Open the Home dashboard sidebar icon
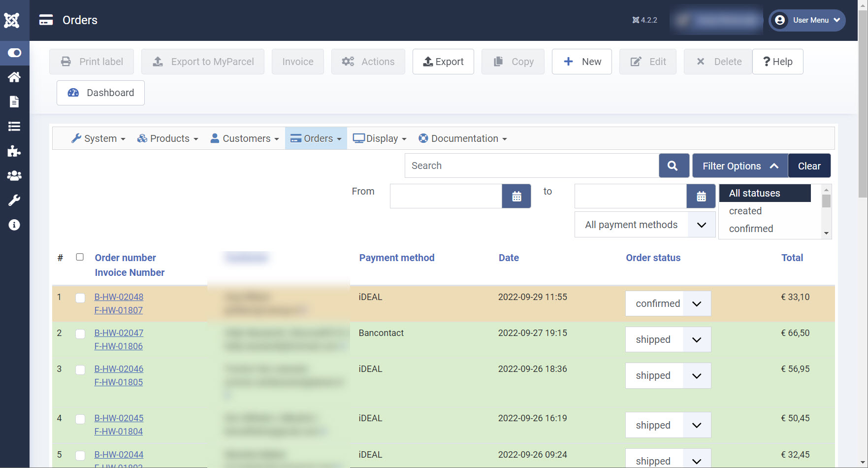Screen dimensions: 868x468 click(x=14, y=77)
